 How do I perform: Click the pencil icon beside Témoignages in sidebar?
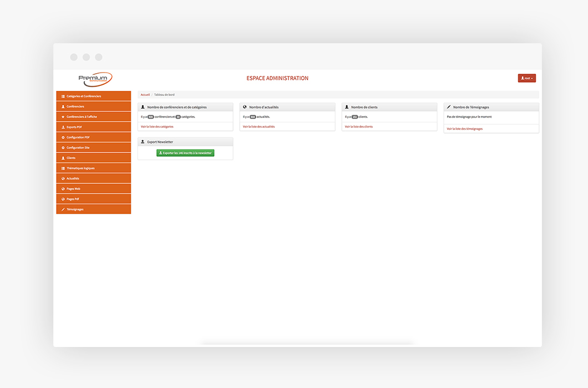pyautogui.click(x=63, y=210)
